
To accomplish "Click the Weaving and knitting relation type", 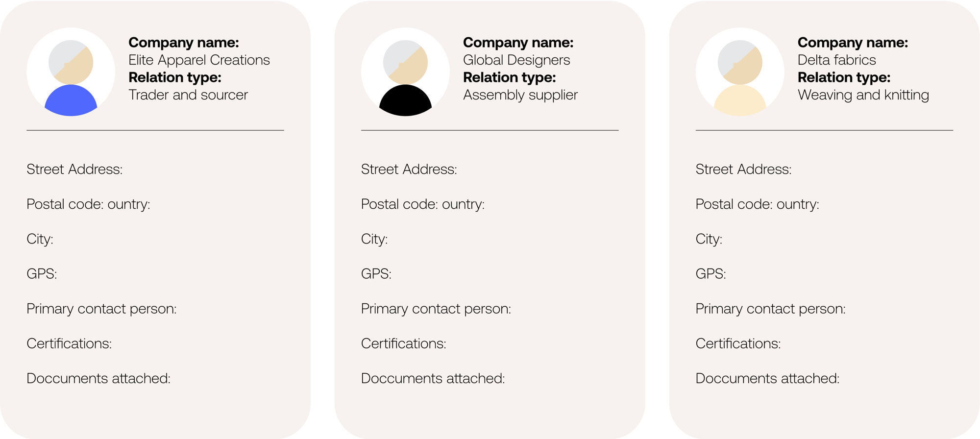I will (x=863, y=95).
